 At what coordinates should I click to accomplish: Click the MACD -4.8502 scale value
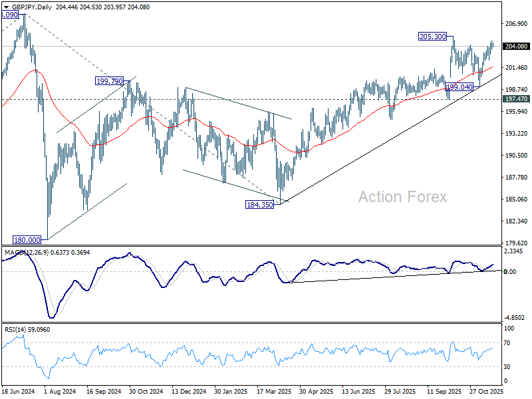[x=514, y=318]
